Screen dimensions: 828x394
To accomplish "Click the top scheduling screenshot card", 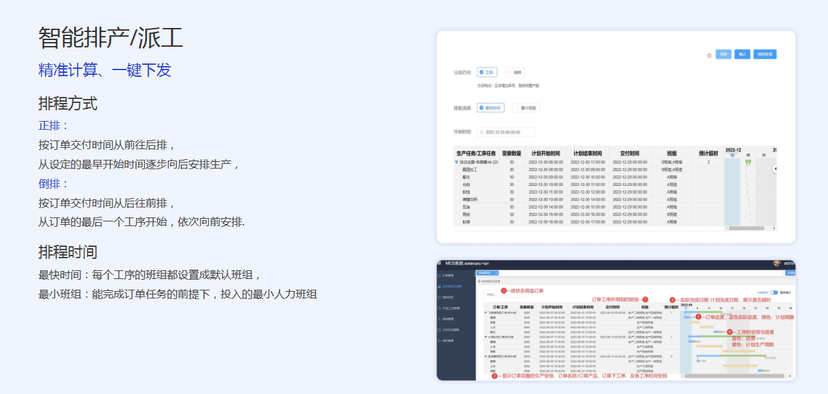I will (x=616, y=137).
